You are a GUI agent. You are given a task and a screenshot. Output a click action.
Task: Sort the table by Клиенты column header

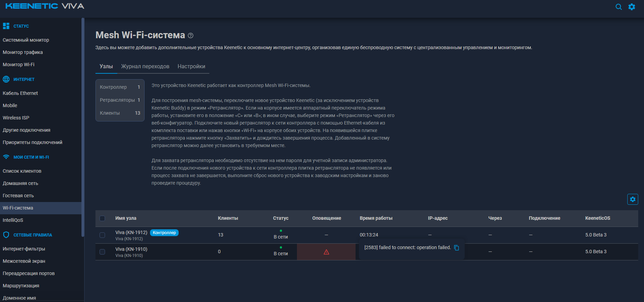[228, 218]
